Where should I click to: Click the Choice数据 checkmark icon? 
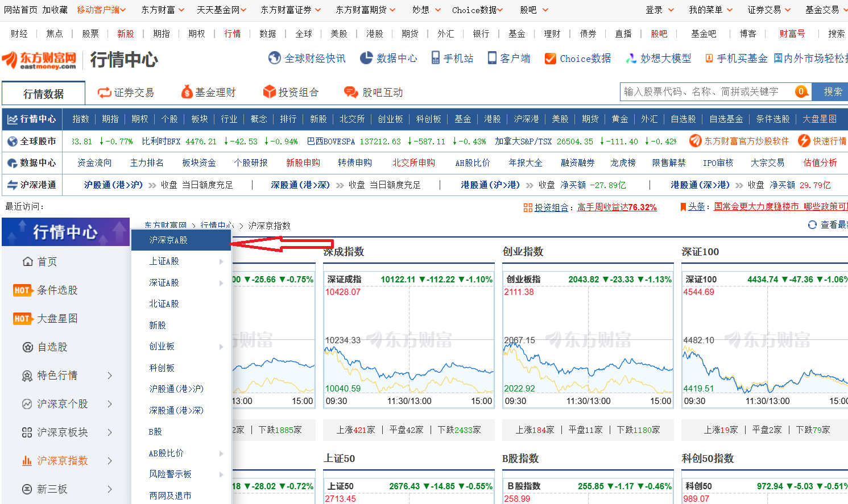[550, 59]
